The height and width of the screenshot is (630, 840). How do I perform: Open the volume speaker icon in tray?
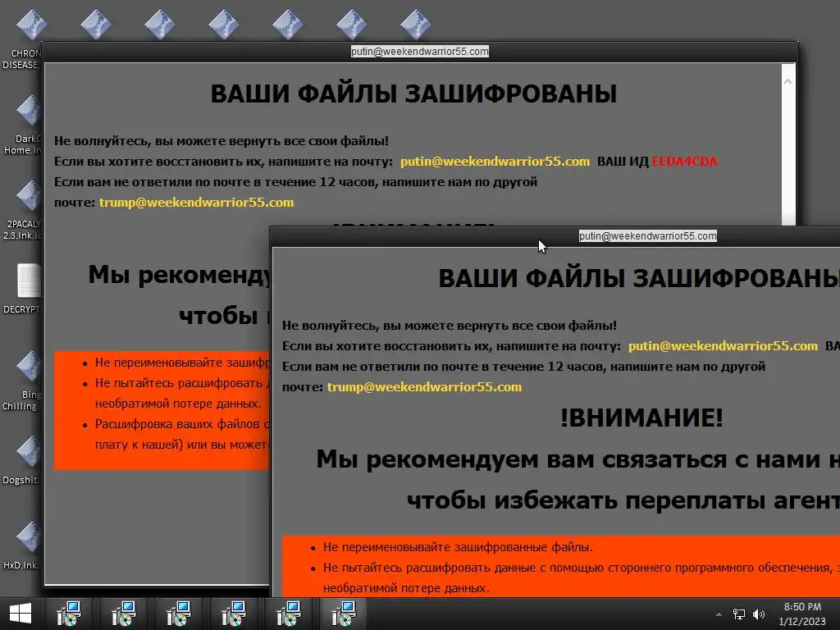(758, 614)
